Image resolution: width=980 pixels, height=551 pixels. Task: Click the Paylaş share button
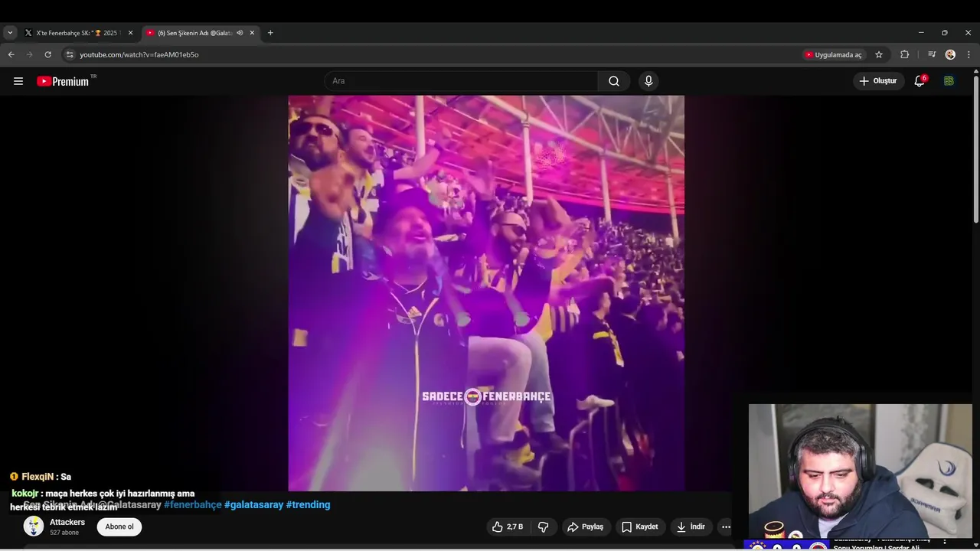(x=585, y=527)
